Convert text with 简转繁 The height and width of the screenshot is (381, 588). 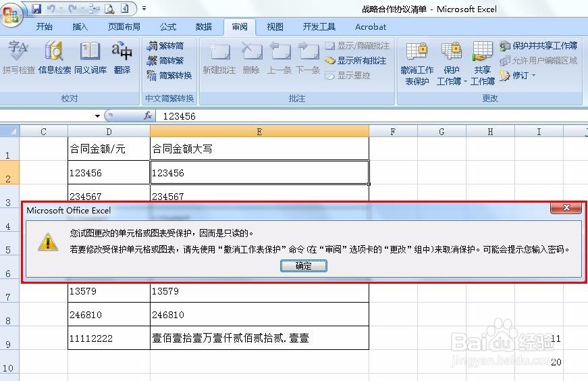(165, 60)
